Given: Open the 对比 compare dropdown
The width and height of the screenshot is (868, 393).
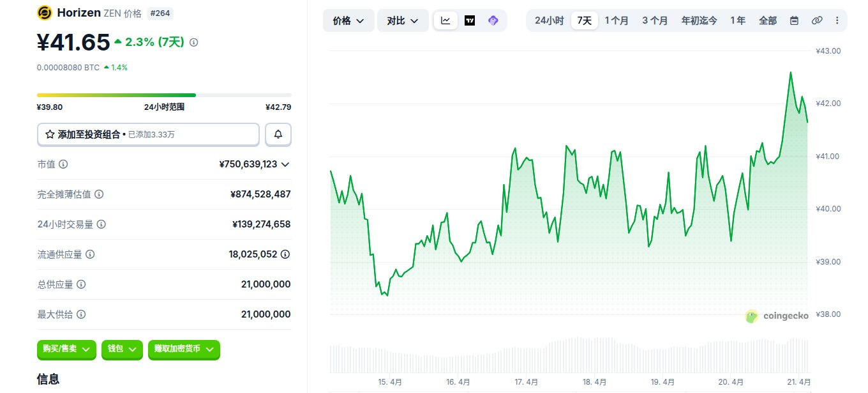Looking at the screenshot, I should pos(403,20).
